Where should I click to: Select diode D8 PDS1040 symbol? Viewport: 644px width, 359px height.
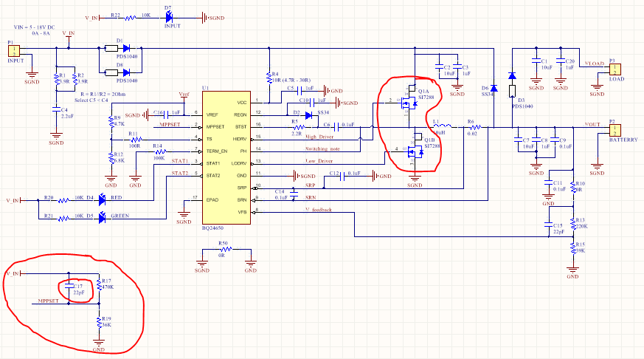118,73
